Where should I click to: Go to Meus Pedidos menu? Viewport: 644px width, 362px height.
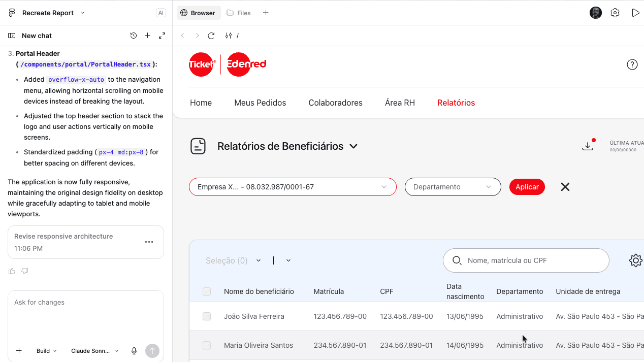[260, 103]
